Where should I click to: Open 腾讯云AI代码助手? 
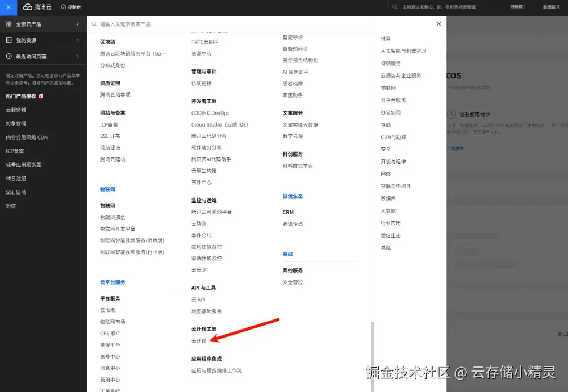point(211,159)
